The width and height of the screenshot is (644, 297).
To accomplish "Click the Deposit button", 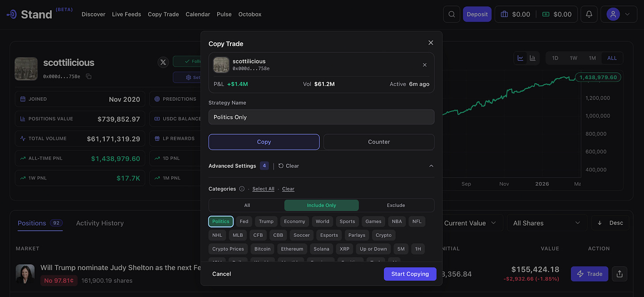I will (477, 14).
